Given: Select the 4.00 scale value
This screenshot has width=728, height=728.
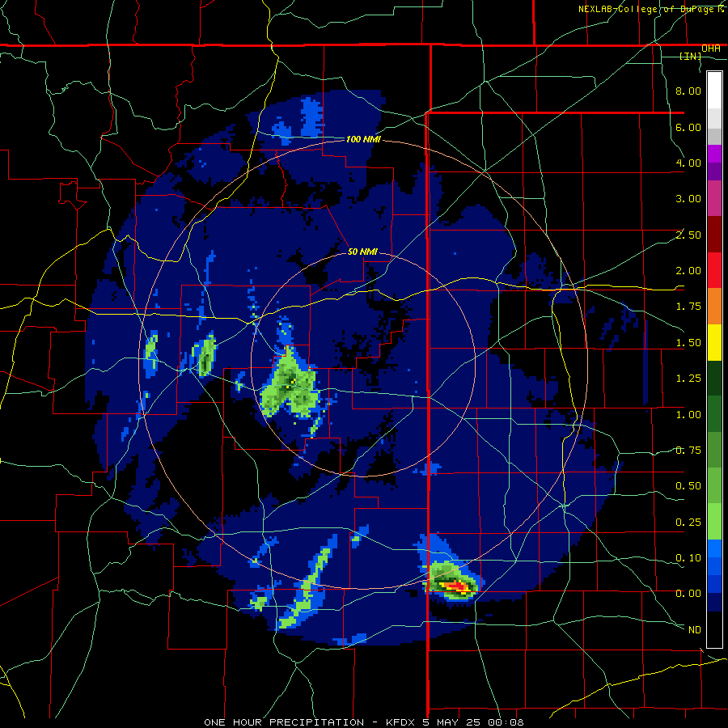Looking at the screenshot, I should tap(688, 163).
